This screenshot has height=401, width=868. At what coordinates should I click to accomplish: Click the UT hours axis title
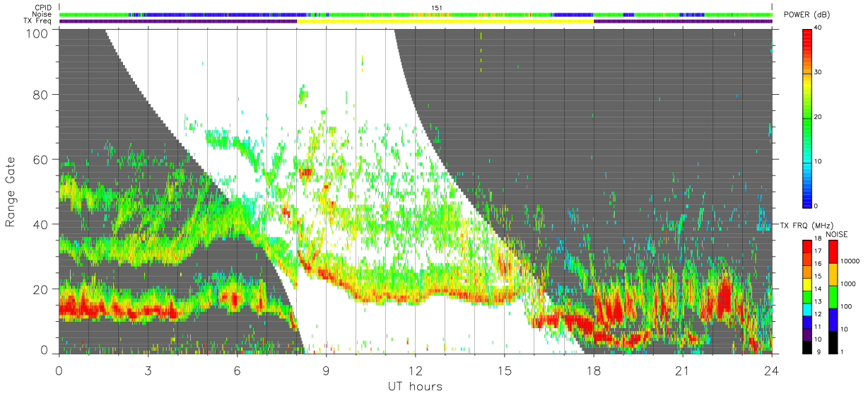point(415,386)
